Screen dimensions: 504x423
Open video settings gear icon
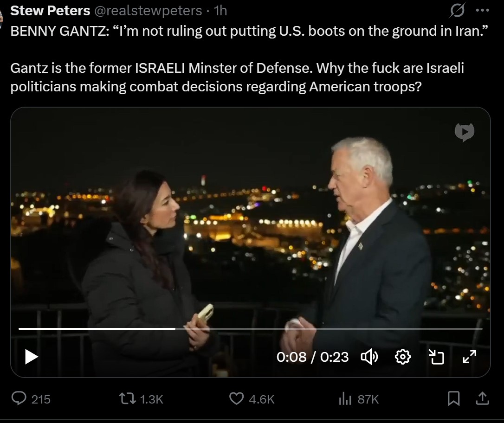pyautogui.click(x=403, y=357)
